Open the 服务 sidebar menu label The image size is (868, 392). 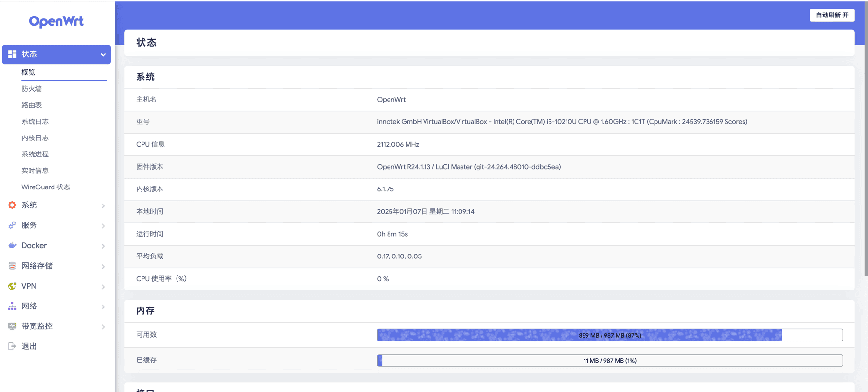[x=29, y=225]
